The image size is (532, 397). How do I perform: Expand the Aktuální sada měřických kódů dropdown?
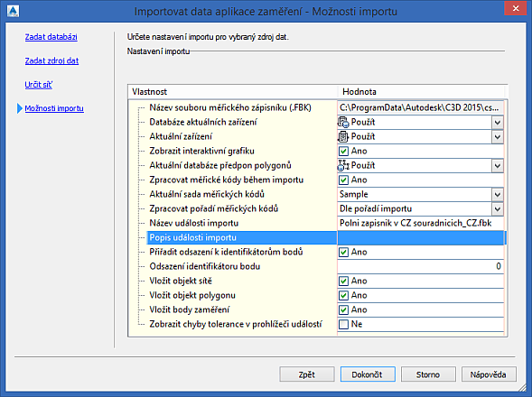[x=498, y=195]
